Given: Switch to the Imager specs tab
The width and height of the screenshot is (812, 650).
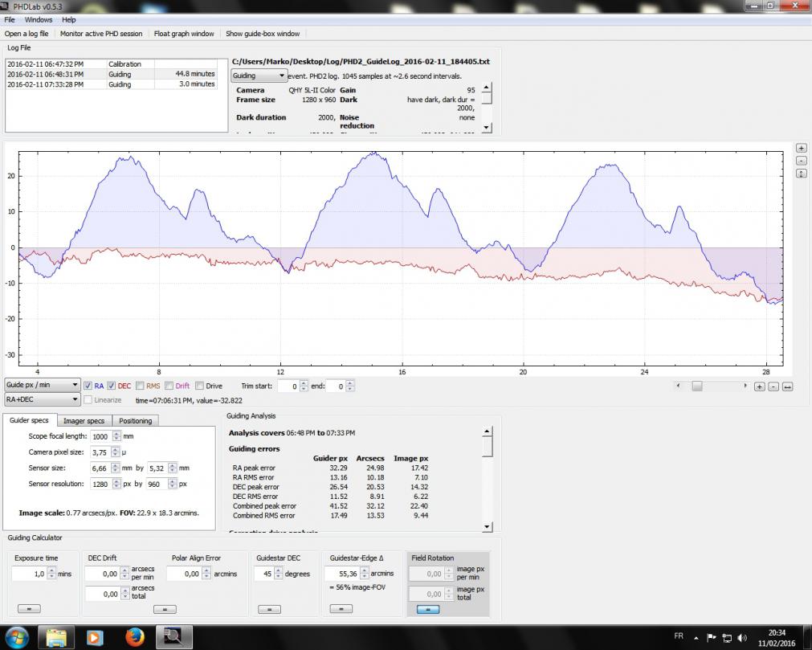Looking at the screenshot, I should tap(84, 420).
